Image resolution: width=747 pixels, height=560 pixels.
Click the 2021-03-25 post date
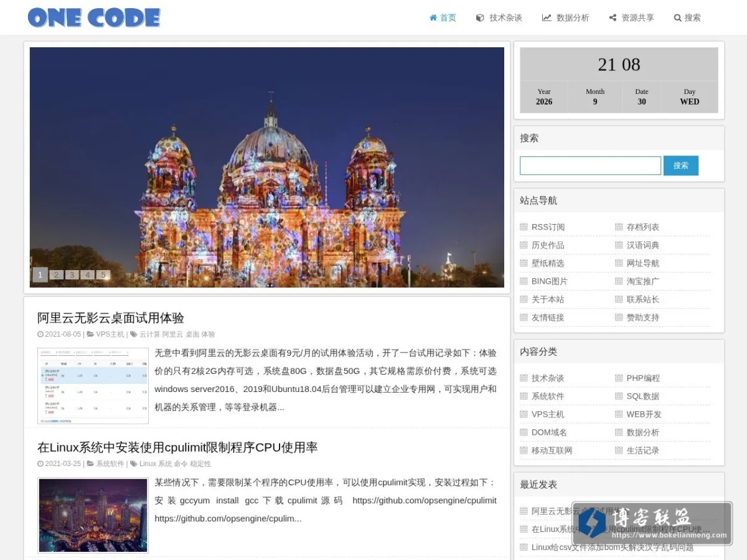click(x=63, y=464)
